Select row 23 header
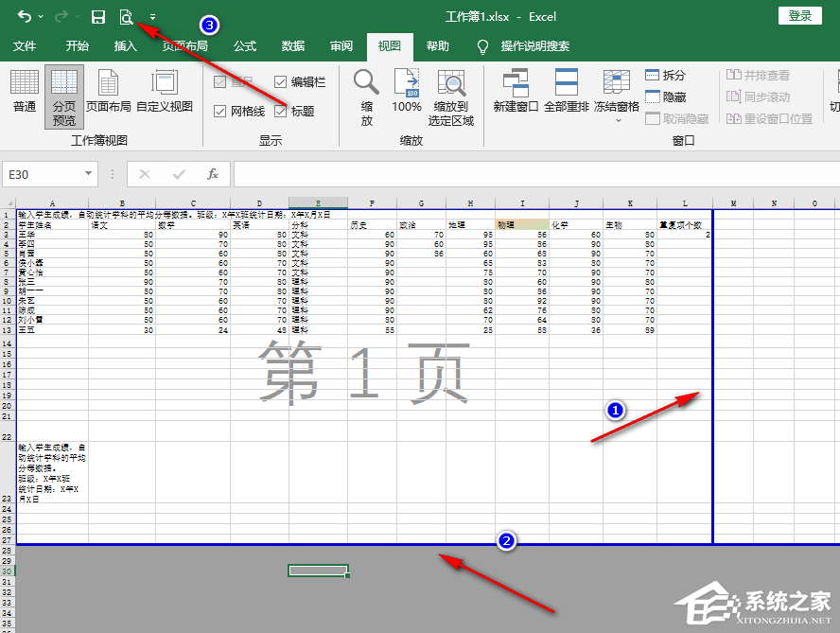 [7, 472]
